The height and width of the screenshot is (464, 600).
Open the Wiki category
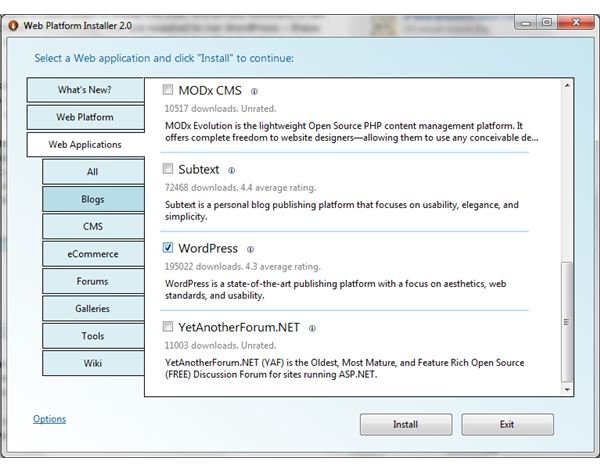[x=93, y=363]
